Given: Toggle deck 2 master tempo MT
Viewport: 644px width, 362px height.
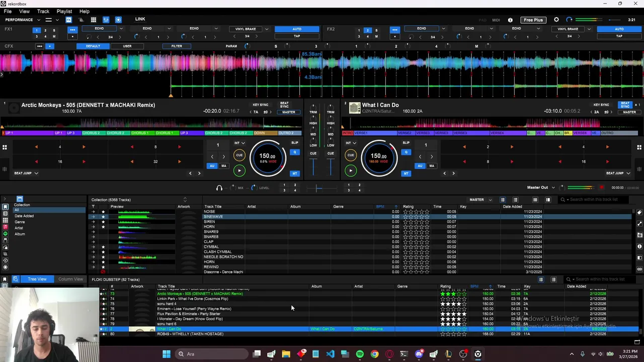Looking at the screenshot, I should [x=406, y=173].
